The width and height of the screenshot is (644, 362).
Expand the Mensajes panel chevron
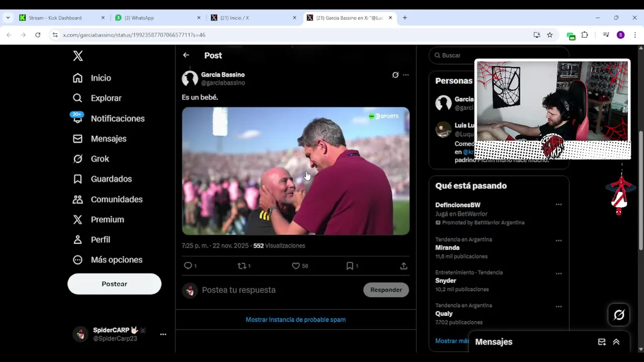coord(616,342)
